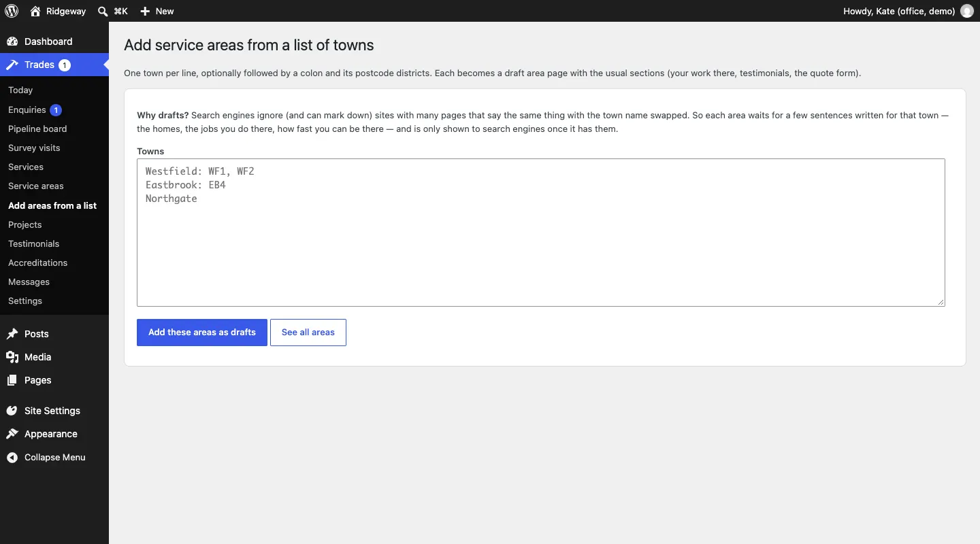Open Accreditations page
Screen dimensions: 980x544
click(x=38, y=262)
